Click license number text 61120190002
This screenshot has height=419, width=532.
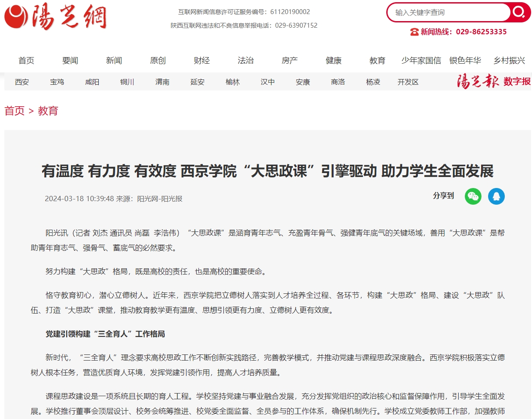tap(290, 12)
